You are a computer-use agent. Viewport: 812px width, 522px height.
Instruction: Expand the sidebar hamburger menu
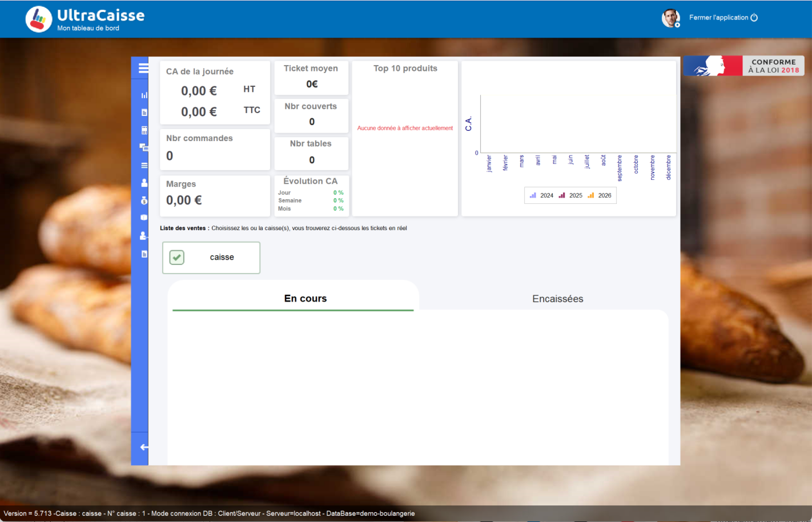pyautogui.click(x=143, y=68)
